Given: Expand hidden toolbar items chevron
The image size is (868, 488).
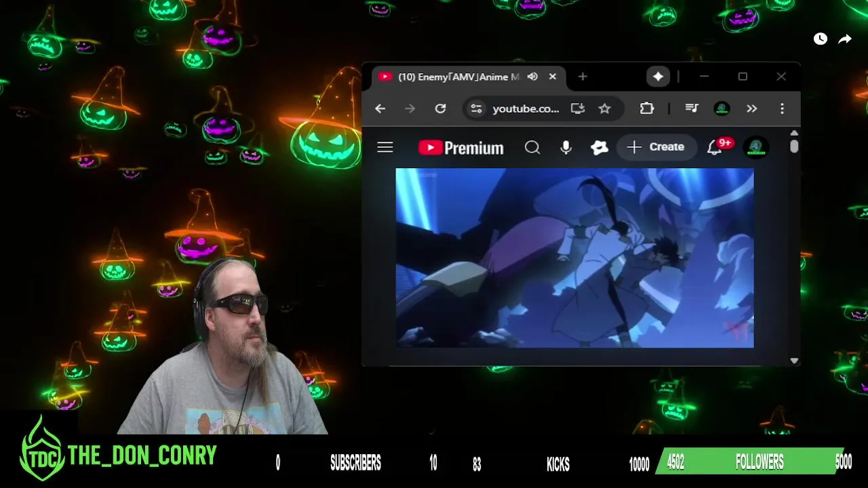Looking at the screenshot, I should (752, 108).
